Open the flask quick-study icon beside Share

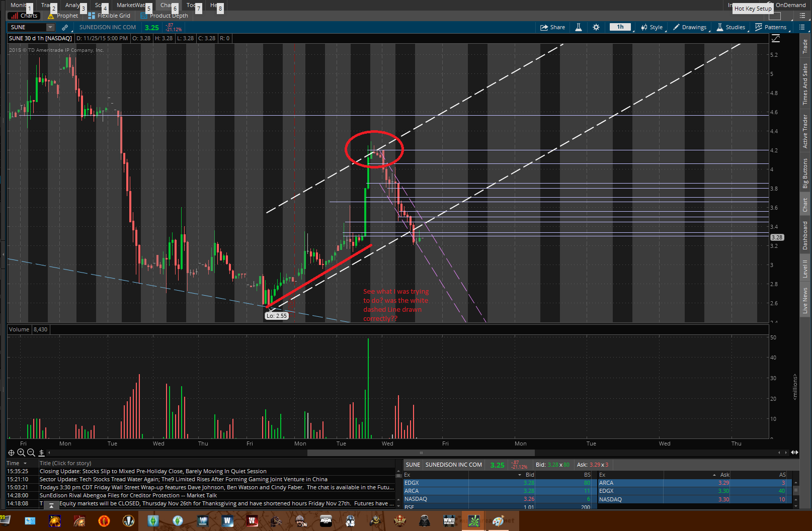click(579, 28)
